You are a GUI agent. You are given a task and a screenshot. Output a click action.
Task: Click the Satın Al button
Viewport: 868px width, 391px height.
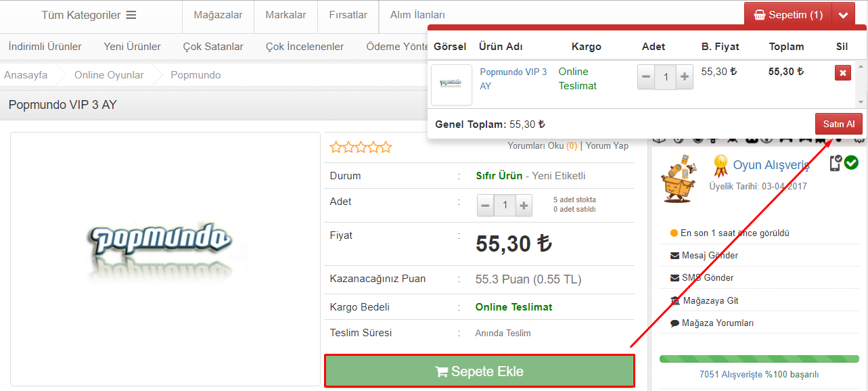click(x=839, y=124)
